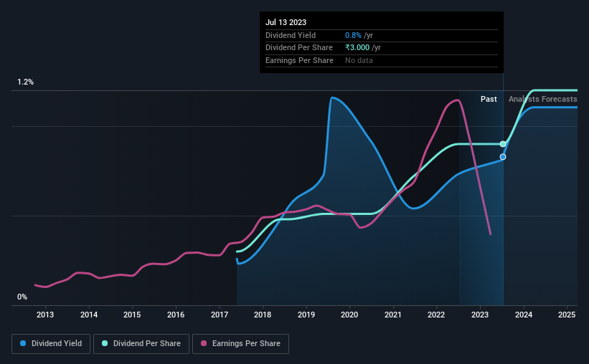Image resolution: width=589 pixels, height=364 pixels.
Task: Click the Analysts Forecasts label
Action: coord(543,99)
